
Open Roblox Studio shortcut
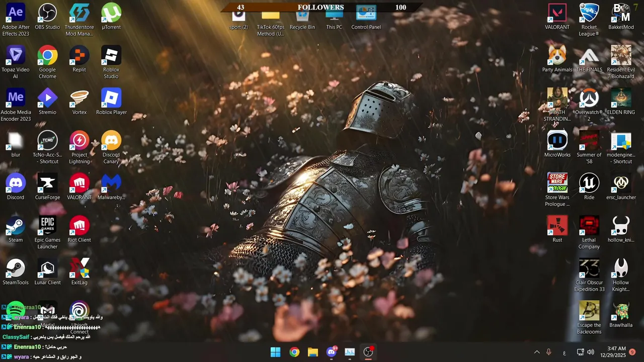111,63
